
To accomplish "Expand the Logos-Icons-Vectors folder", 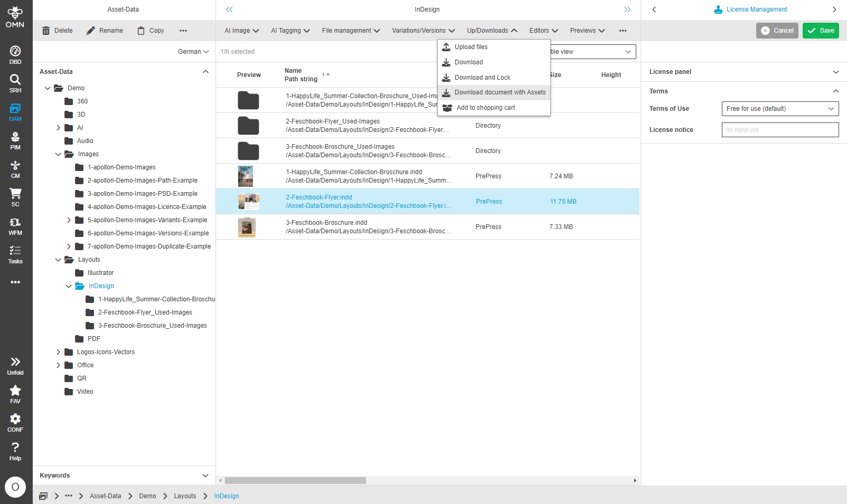I will click(58, 352).
